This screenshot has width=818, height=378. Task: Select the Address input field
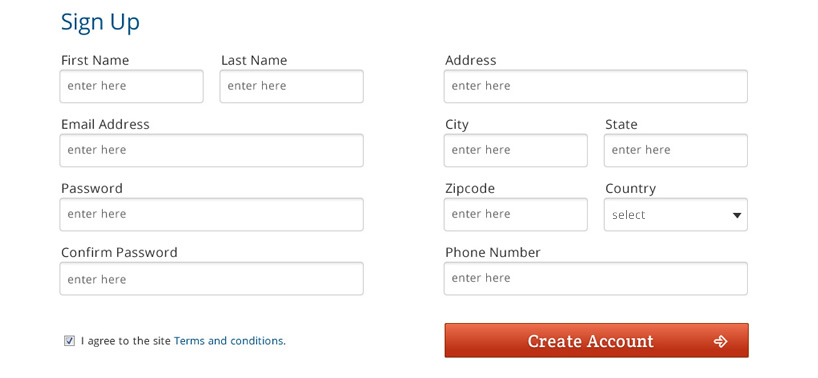[596, 86]
